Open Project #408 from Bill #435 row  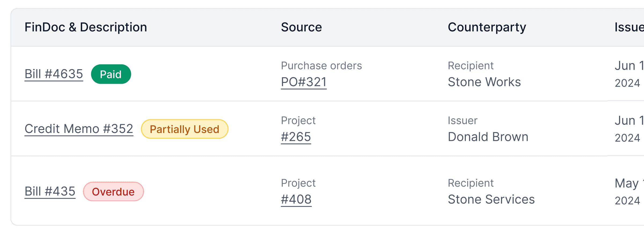296,199
